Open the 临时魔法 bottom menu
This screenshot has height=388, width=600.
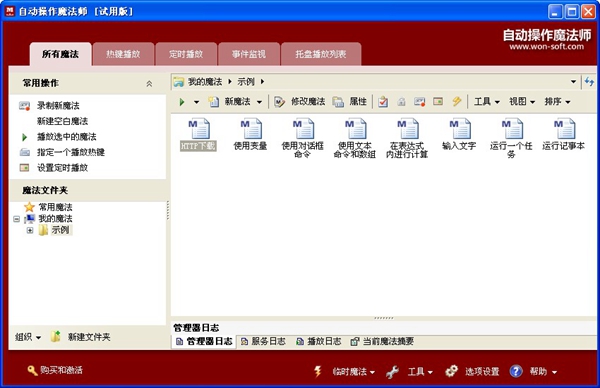coord(354,372)
